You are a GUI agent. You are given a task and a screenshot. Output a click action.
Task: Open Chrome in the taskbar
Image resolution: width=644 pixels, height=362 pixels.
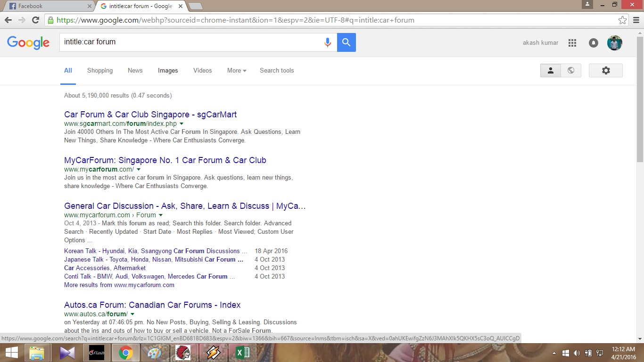(125, 353)
